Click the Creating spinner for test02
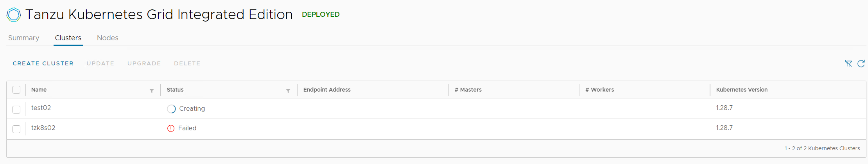 coord(171,109)
